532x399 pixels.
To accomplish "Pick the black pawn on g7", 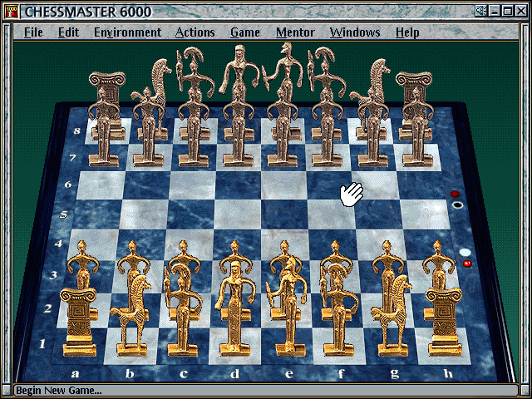I will pyautogui.click(x=372, y=129).
